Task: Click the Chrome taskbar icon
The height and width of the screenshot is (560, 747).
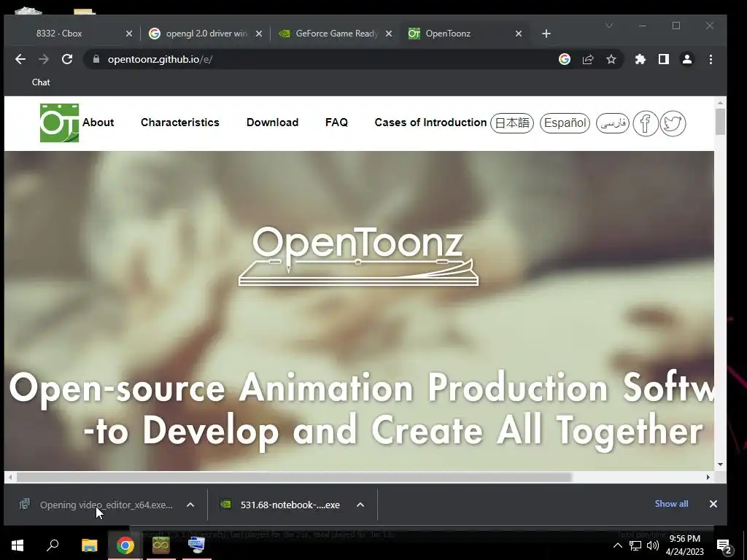Action: pos(125,545)
